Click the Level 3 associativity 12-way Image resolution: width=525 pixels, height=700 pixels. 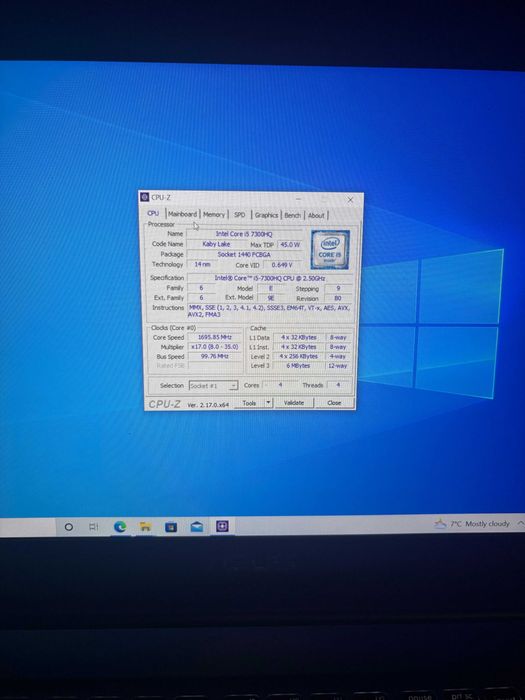(338, 366)
